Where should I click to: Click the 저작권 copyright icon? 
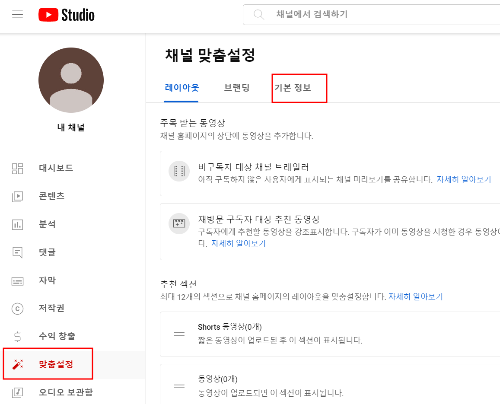(x=17, y=308)
